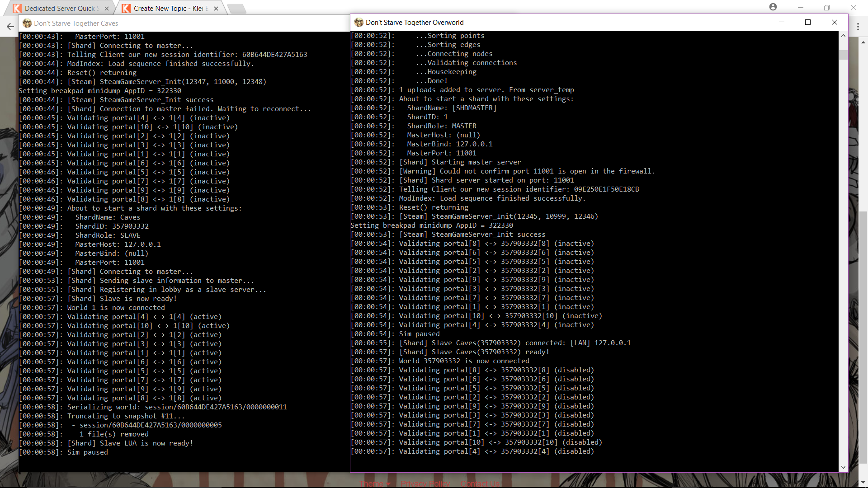Open a new browser tab
The image size is (868, 488).
[x=236, y=8]
